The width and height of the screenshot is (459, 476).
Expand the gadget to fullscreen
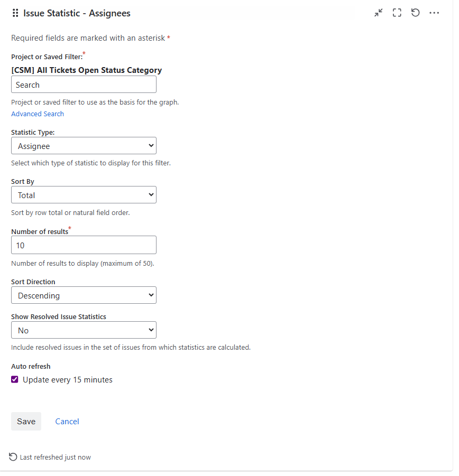pos(397,12)
